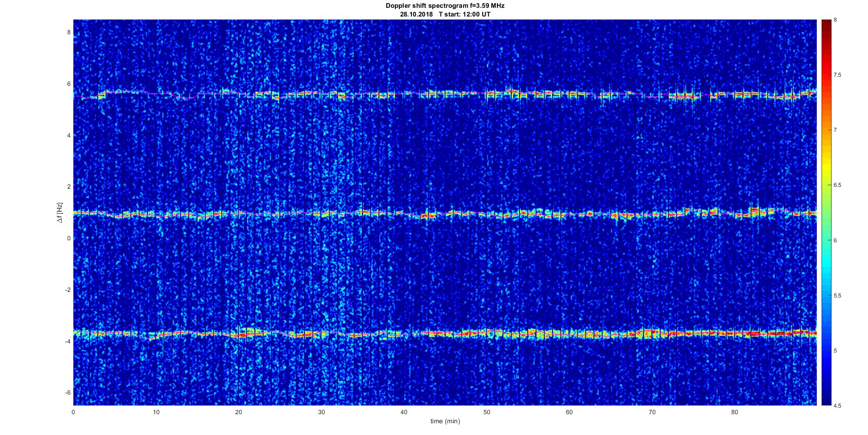Image resolution: width=868 pixels, height=435 pixels.
Task: Click the x-axis tick label '20'
Action: [x=239, y=412]
